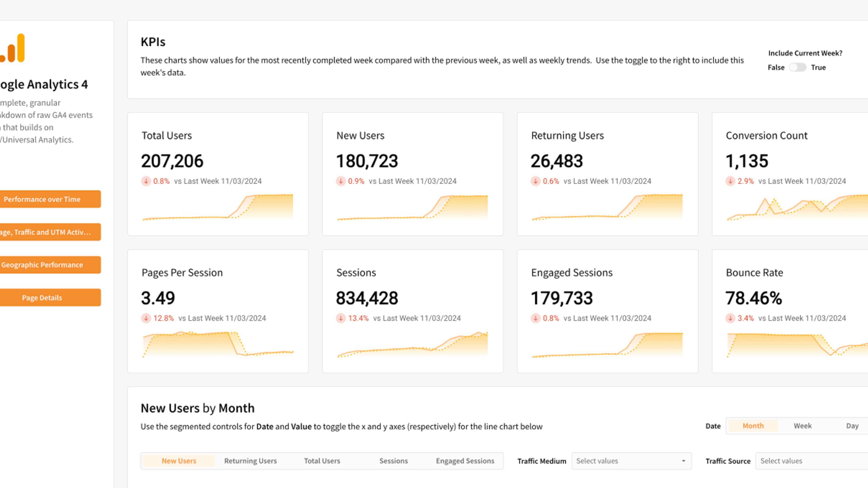Image resolution: width=868 pixels, height=488 pixels.
Task: Select the Returning Users value segment
Action: 250,461
